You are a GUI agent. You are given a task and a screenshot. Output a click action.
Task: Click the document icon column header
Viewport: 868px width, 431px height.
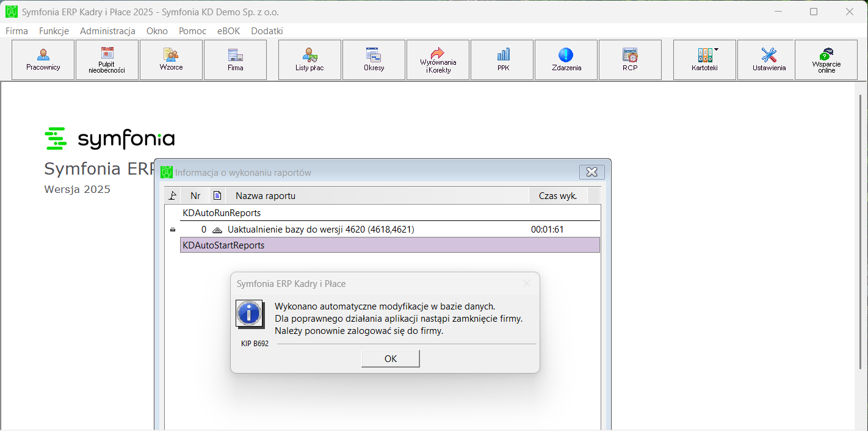pos(217,196)
